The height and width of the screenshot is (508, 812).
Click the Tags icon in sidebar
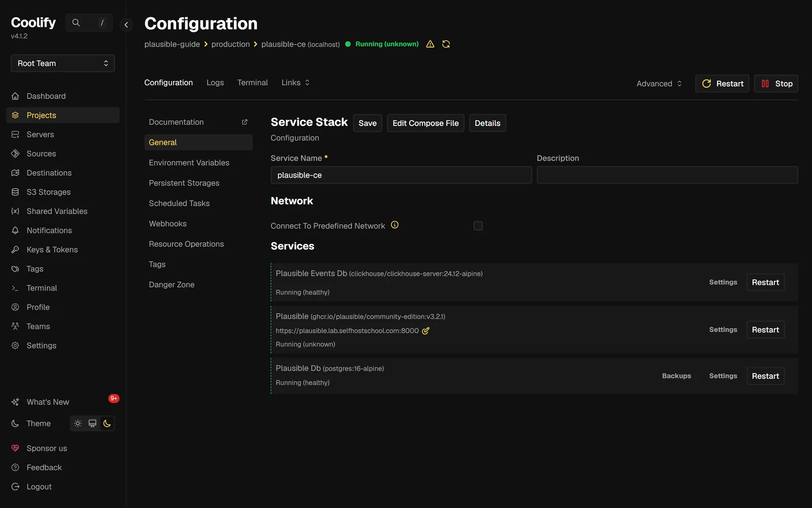point(15,269)
